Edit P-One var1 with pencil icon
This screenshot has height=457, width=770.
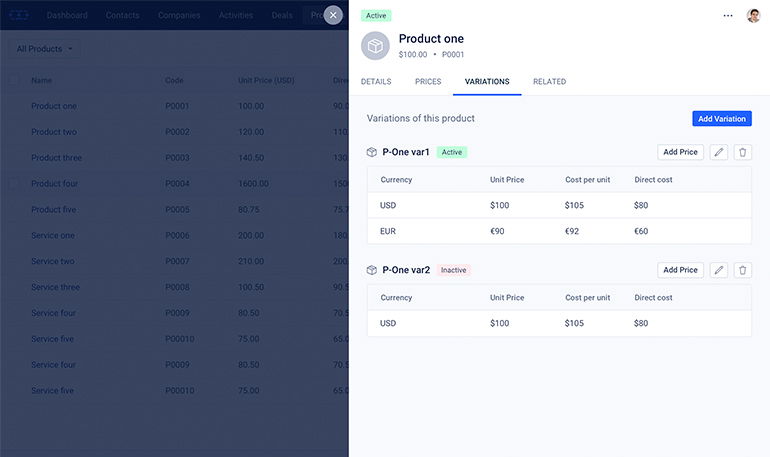[719, 152]
